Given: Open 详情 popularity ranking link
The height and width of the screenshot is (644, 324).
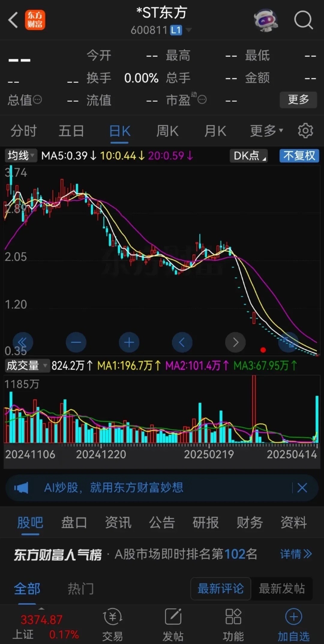Looking at the screenshot, I should click(x=296, y=554).
